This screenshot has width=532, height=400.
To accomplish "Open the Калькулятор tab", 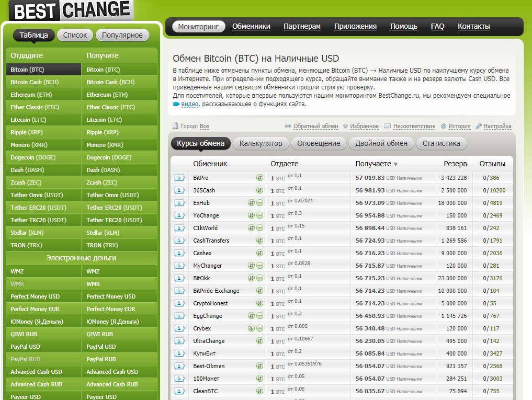I will [261, 143].
